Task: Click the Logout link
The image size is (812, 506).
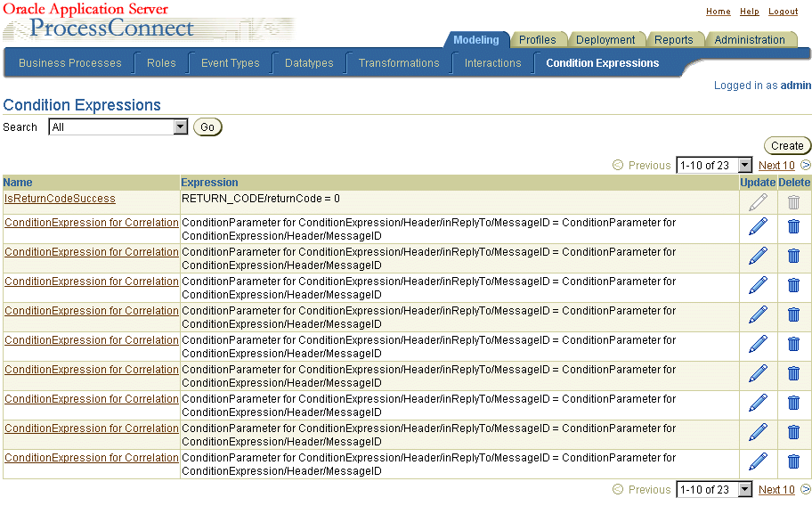Action: pos(783,12)
